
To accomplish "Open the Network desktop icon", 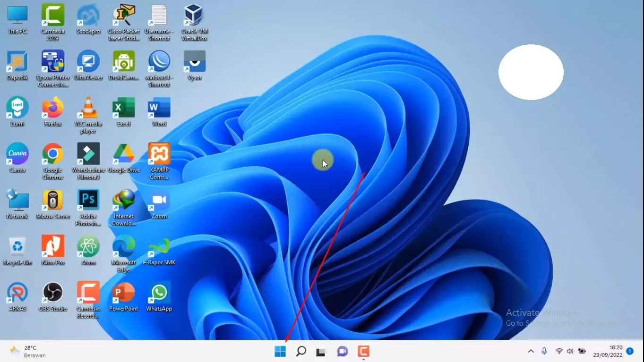I will 17,205.
